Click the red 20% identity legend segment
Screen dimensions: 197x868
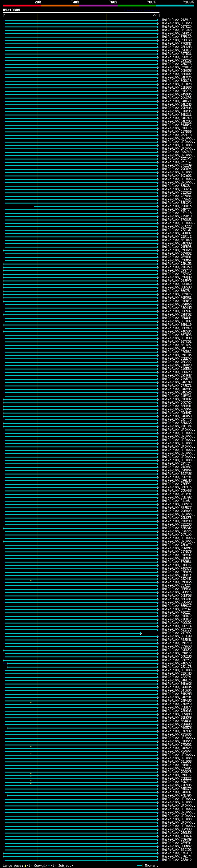[22, 6]
